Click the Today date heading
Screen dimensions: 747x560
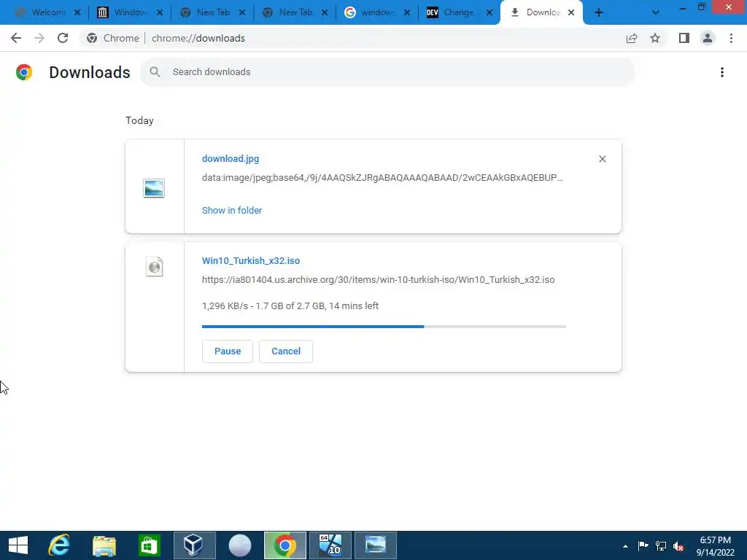[x=139, y=121]
